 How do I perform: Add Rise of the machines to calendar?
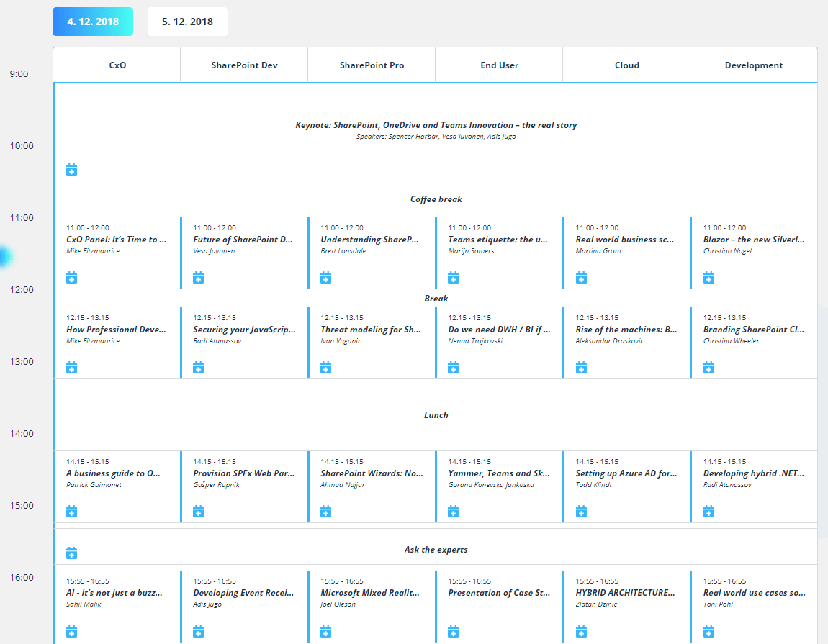(581, 368)
